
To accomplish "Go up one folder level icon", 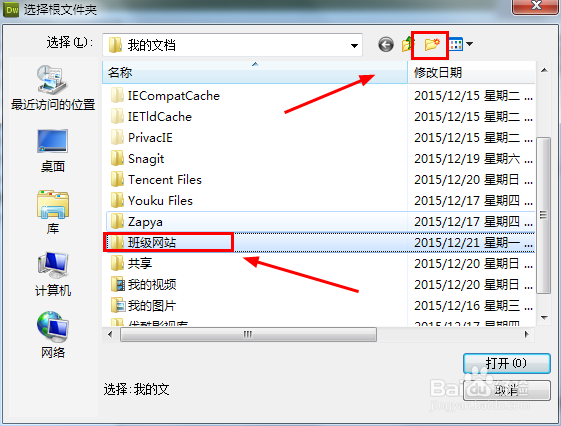I will tap(407, 45).
